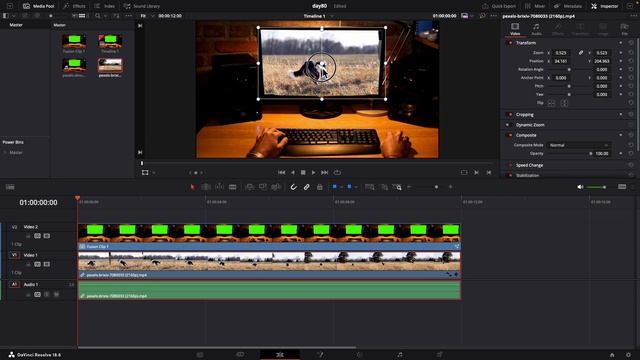This screenshot has height=360, width=640.
Task: Switch to the Inspector Effects tab
Action: [558, 29]
